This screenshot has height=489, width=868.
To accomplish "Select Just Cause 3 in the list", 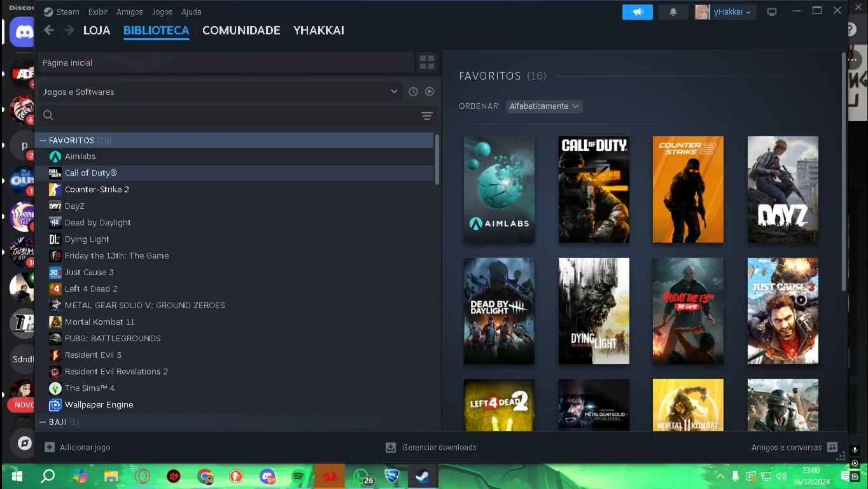I will (234, 272).
